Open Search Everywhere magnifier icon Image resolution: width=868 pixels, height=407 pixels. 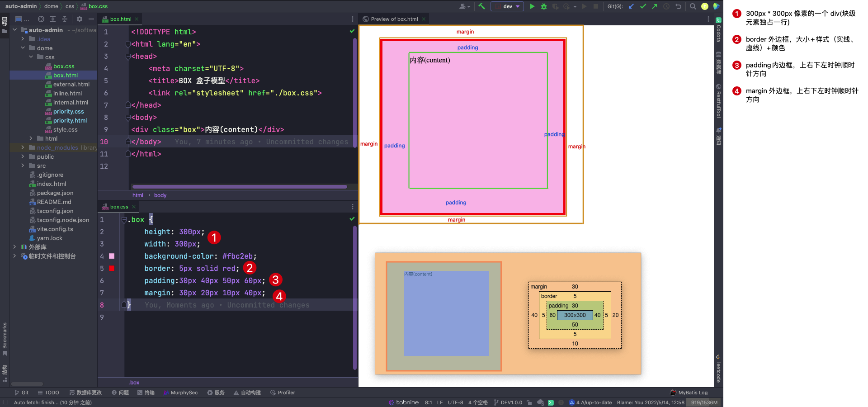[693, 6]
